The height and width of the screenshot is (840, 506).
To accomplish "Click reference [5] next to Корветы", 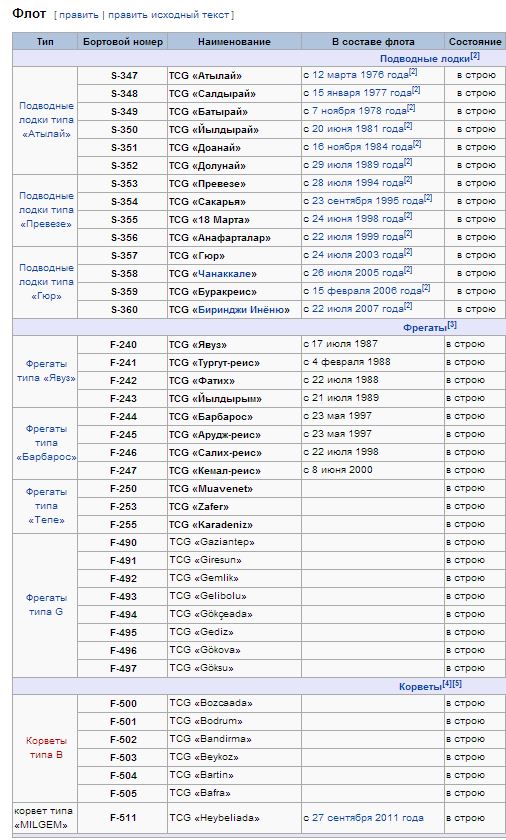I will pyautogui.click(x=457, y=684).
